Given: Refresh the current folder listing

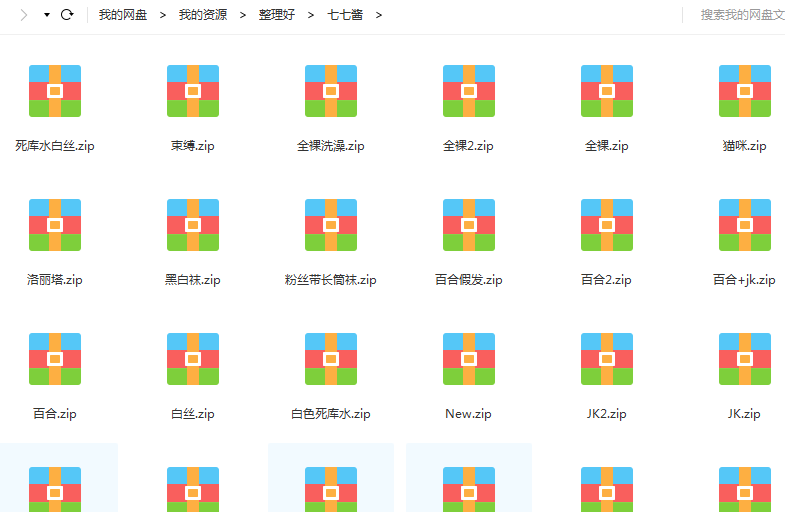Looking at the screenshot, I should 67,15.
